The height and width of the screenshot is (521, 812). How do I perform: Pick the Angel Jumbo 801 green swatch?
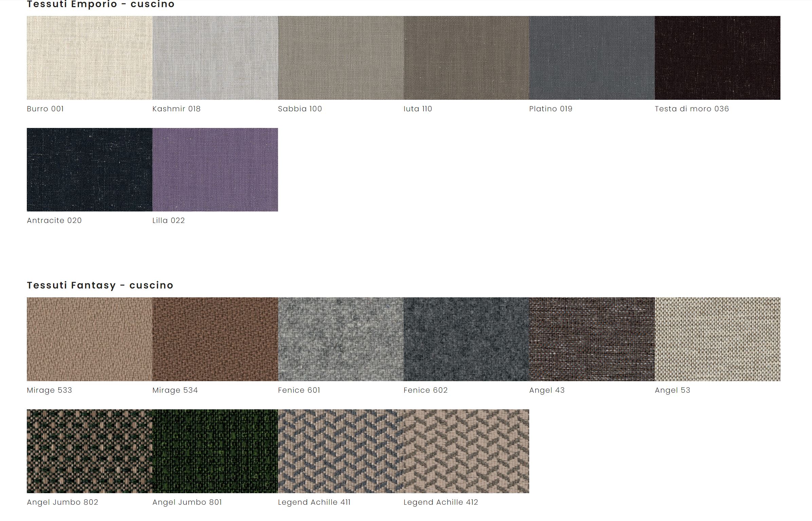[x=215, y=451]
